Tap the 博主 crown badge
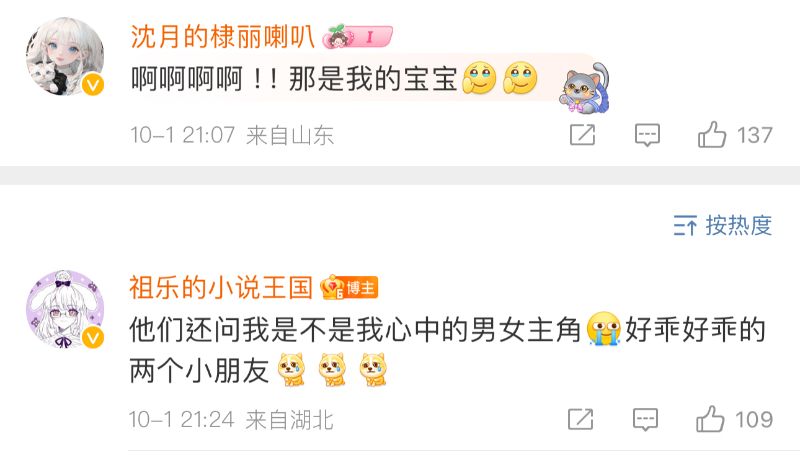Viewport: 800px width, 463px height. pos(349,287)
